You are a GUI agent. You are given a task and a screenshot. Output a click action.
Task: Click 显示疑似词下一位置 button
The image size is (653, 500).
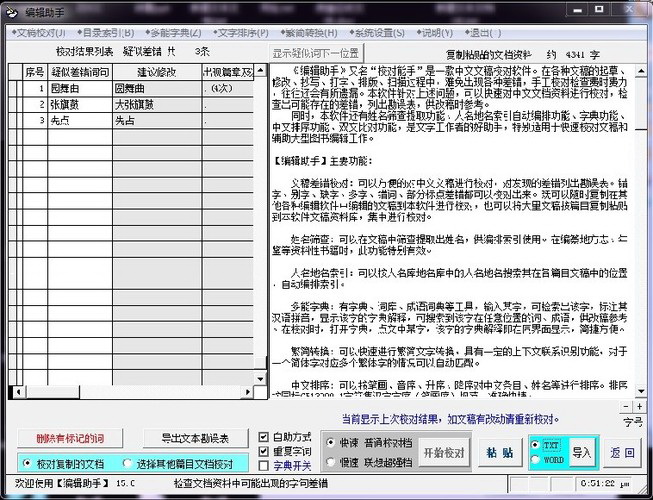[x=316, y=53]
